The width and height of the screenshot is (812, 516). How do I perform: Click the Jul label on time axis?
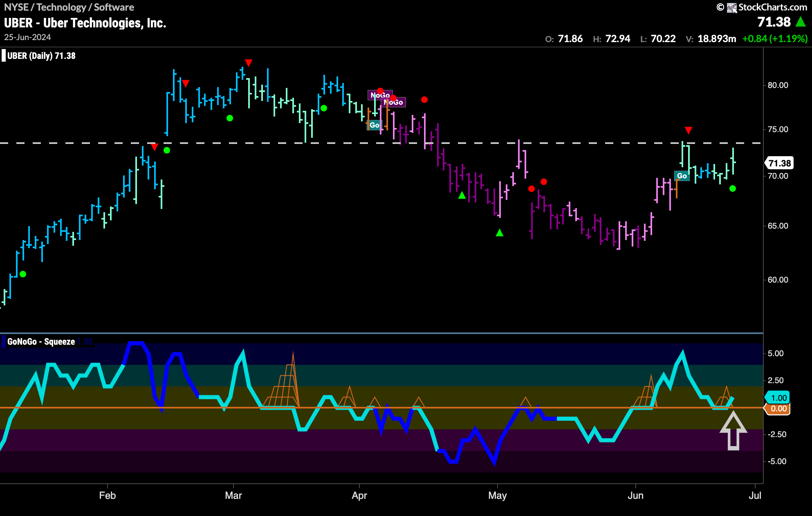755,496
